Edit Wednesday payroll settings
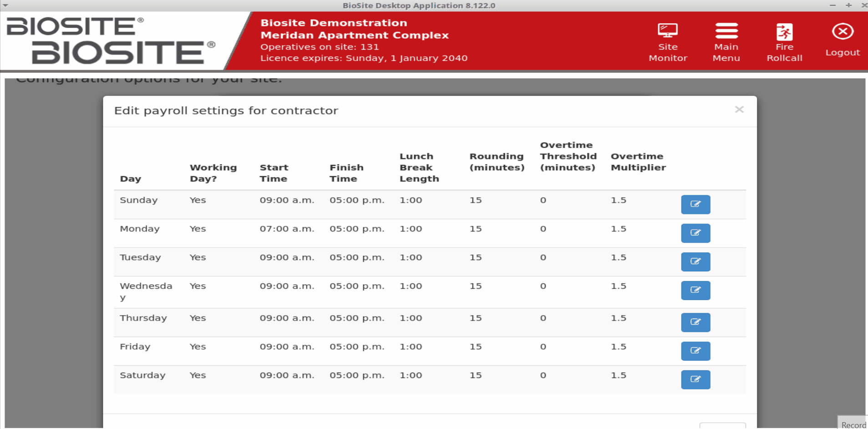Screen dimensions: 868x429 coord(695,291)
